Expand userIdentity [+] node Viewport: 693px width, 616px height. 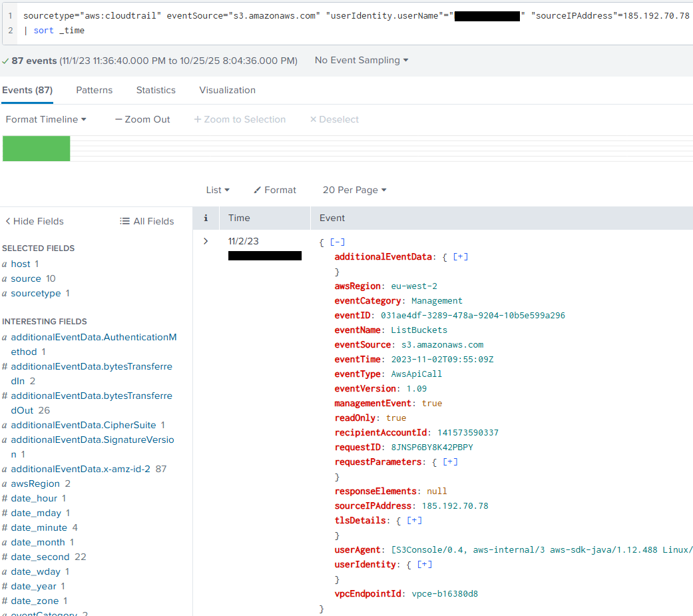(x=424, y=564)
